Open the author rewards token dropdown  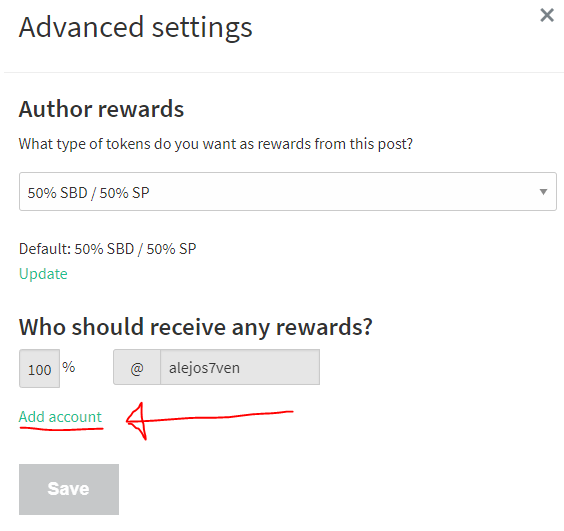pyautogui.click(x=288, y=191)
